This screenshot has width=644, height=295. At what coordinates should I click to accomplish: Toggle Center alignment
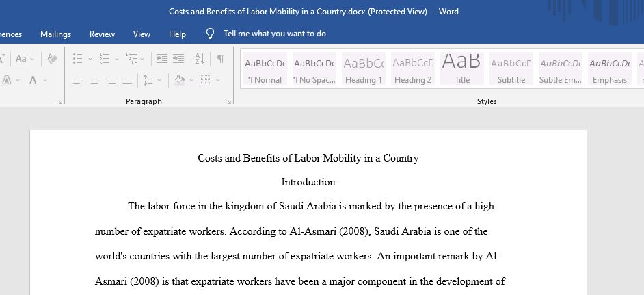94,80
